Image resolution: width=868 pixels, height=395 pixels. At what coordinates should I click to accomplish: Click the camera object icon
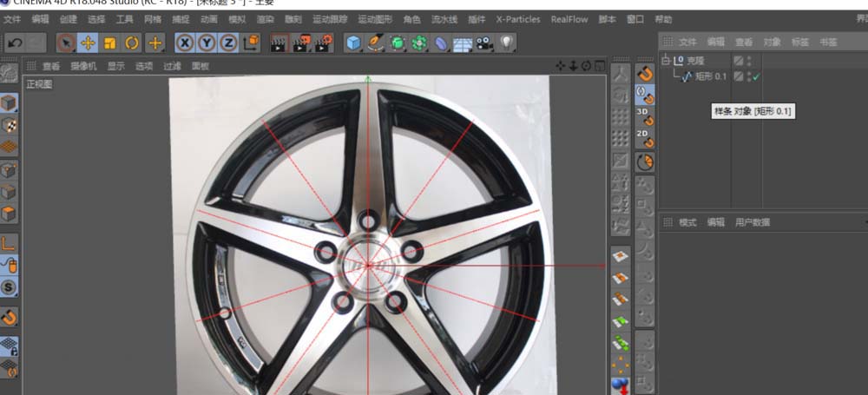484,43
